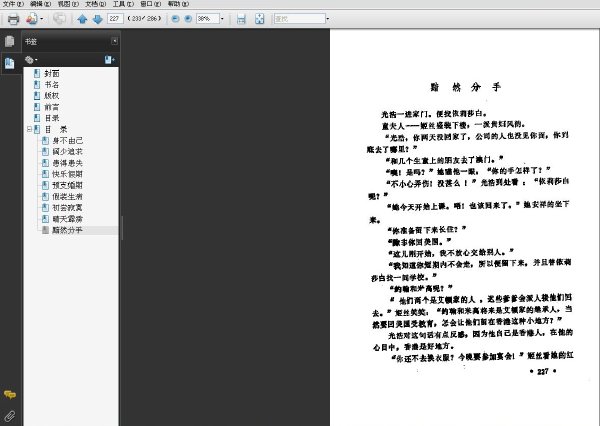Click the 书签 bookmarks panel title
The width and height of the screenshot is (600, 426).
[x=31, y=41]
